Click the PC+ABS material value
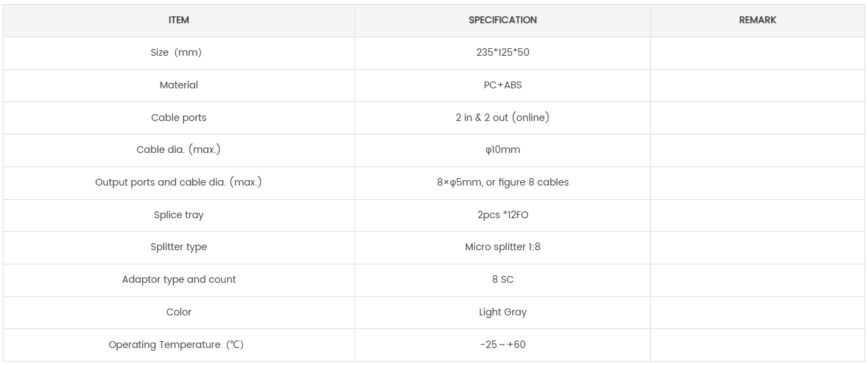868x365 pixels. click(503, 85)
